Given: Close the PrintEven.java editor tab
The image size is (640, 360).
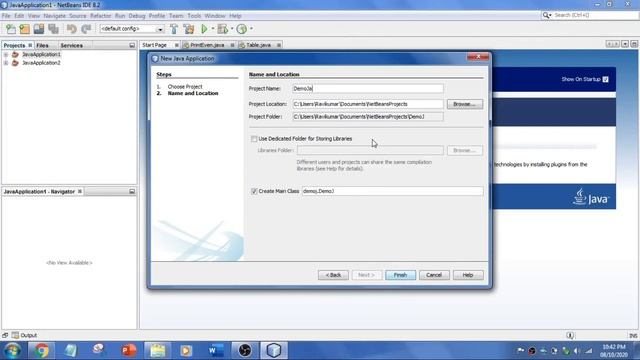Looking at the screenshot, I should click(232, 45).
